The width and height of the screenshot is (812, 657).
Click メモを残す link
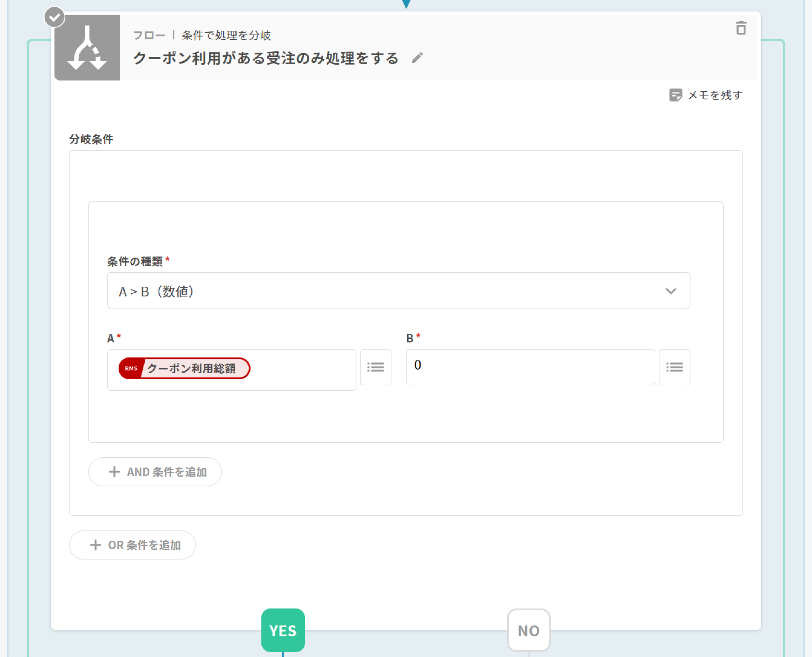714,95
